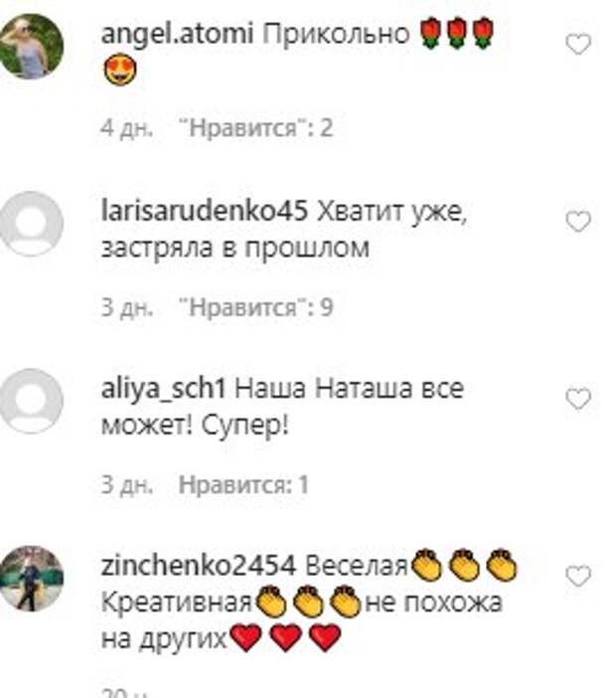Like the angel.atomi comment with heart icon
This screenshot has height=698, width=616.
coord(578,44)
